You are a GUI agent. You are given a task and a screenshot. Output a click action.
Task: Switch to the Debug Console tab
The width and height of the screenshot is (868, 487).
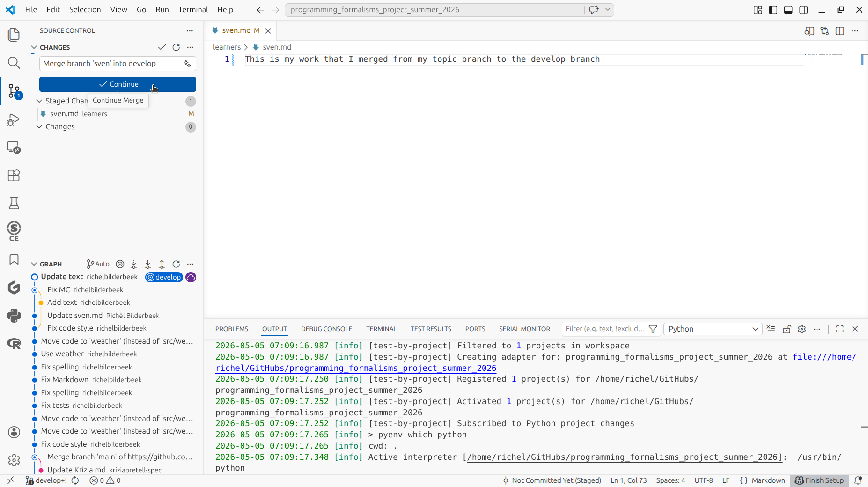pyautogui.click(x=326, y=329)
